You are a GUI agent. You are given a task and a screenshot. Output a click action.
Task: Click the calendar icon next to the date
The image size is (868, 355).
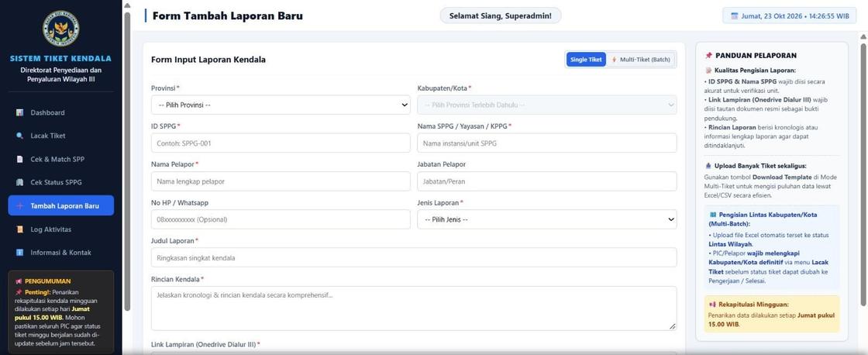click(735, 16)
